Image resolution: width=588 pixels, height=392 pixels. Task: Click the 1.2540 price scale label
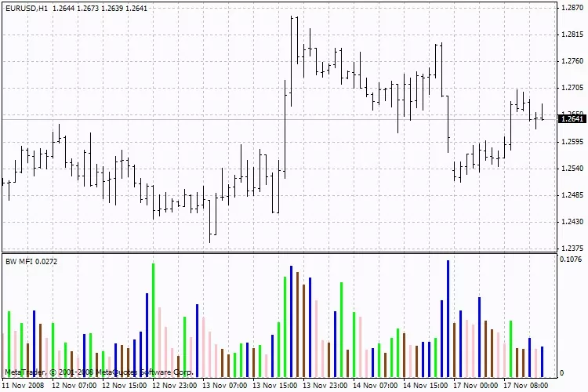[x=572, y=169]
